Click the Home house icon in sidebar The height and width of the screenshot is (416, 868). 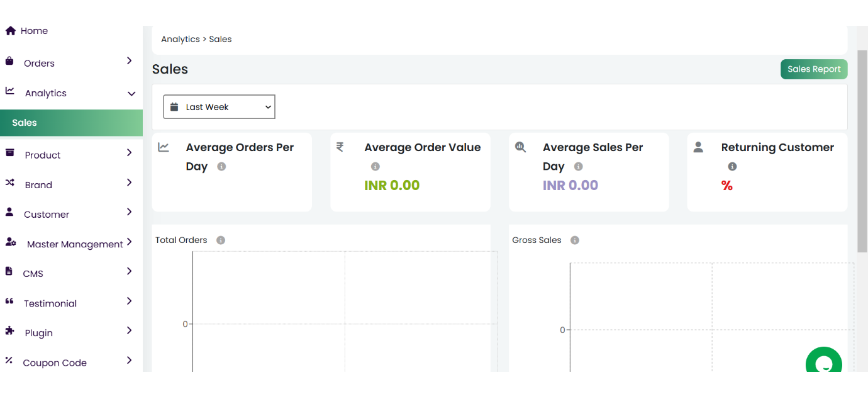pos(10,31)
